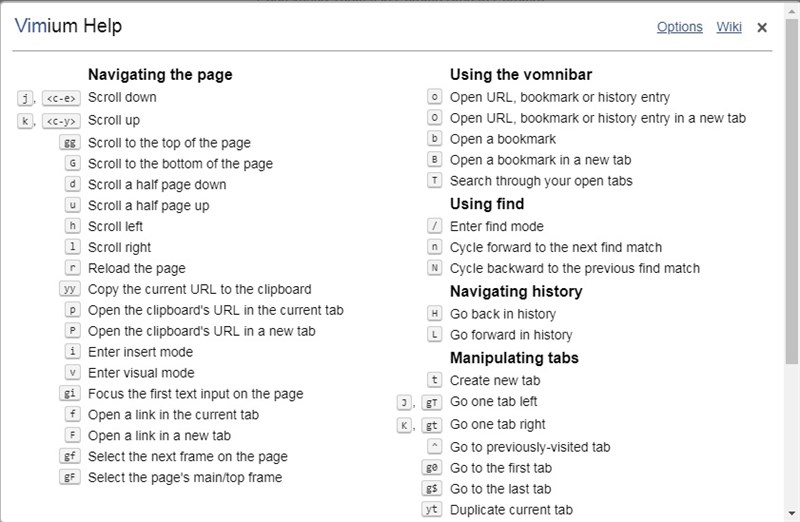Click the 'Copy the current URL to the clipboard' text
Image resolution: width=800 pixels, height=522 pixels.
tap(199, 289)
